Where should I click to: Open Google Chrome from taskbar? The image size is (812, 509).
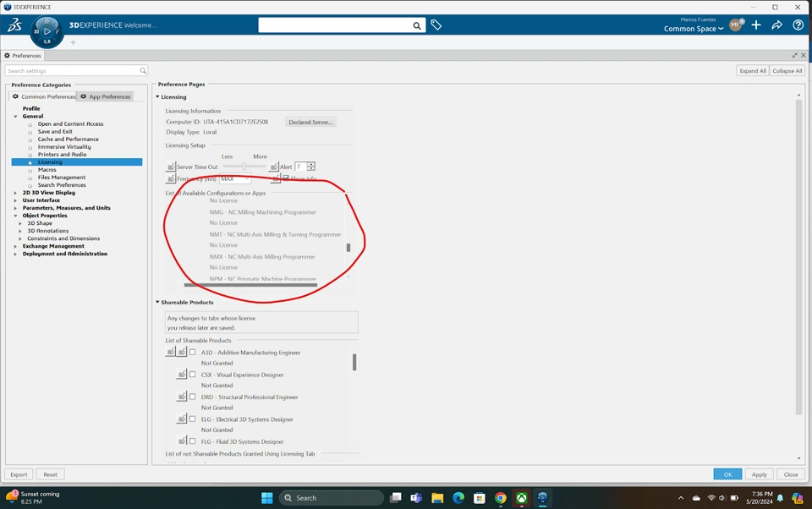pyautogui.click(x=500, y=498)
